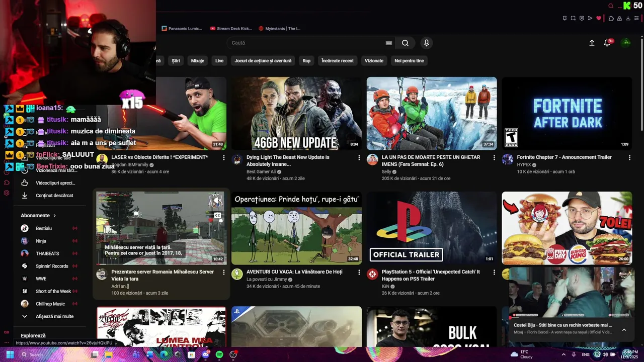Open more options for LASER vs Obiecte Diferite video
The image size is (644, 362).
click(x=224, y=158)
